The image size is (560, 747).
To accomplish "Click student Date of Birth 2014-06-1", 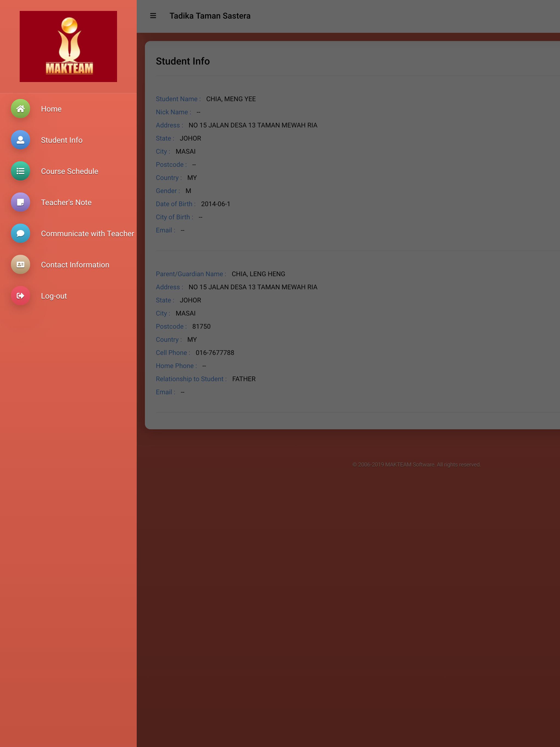I will 215,204.
